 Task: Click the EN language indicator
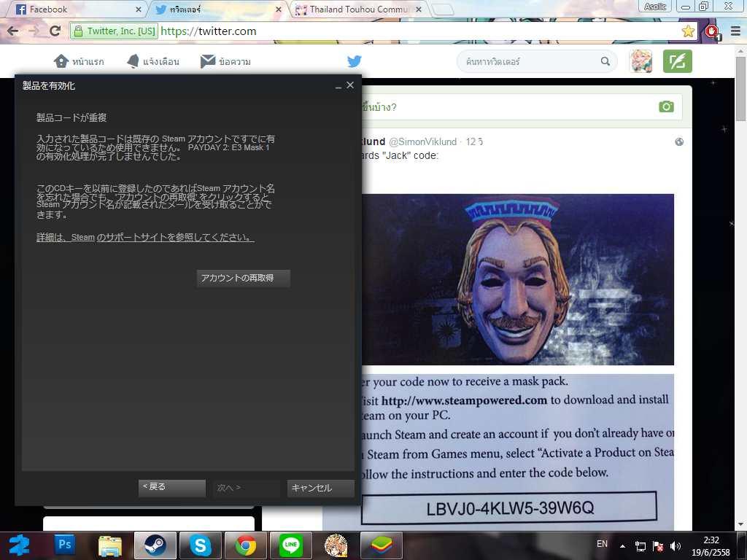click(x=602, y=544)
